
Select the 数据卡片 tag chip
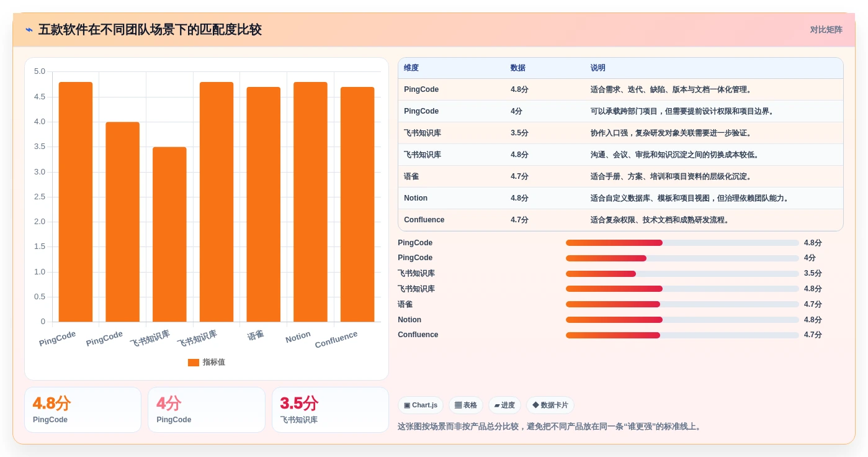[550, 405]
